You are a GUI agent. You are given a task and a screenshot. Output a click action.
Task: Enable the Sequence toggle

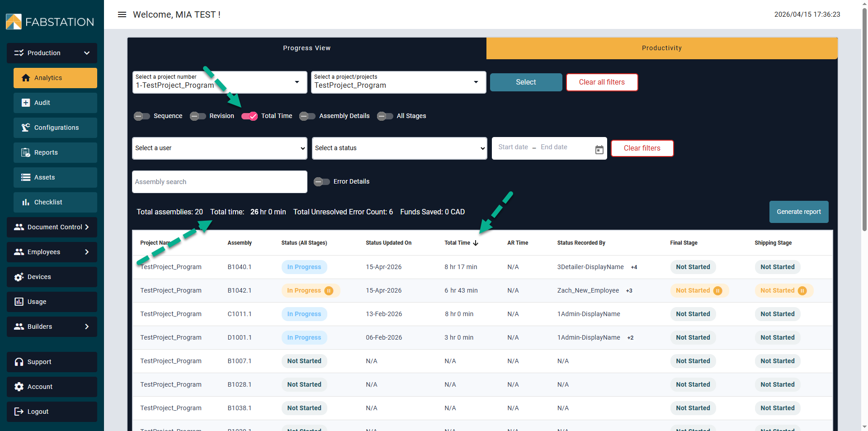pyautogui.click(x=142, y=116)
